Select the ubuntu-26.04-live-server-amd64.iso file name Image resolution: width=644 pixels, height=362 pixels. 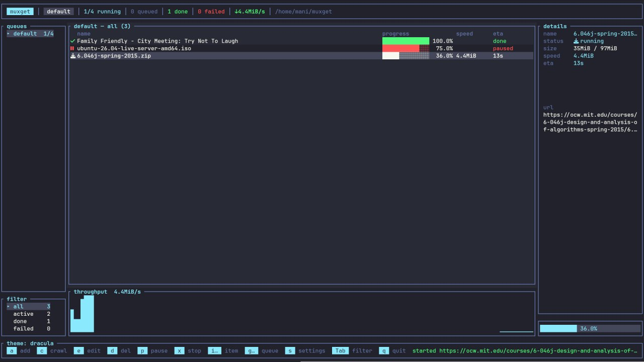pos(134,49)
